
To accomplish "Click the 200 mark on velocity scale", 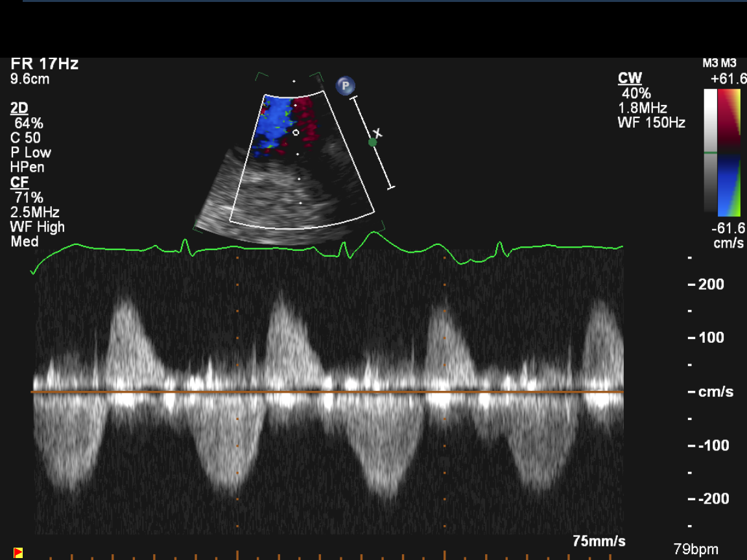I will pos(711,285).
